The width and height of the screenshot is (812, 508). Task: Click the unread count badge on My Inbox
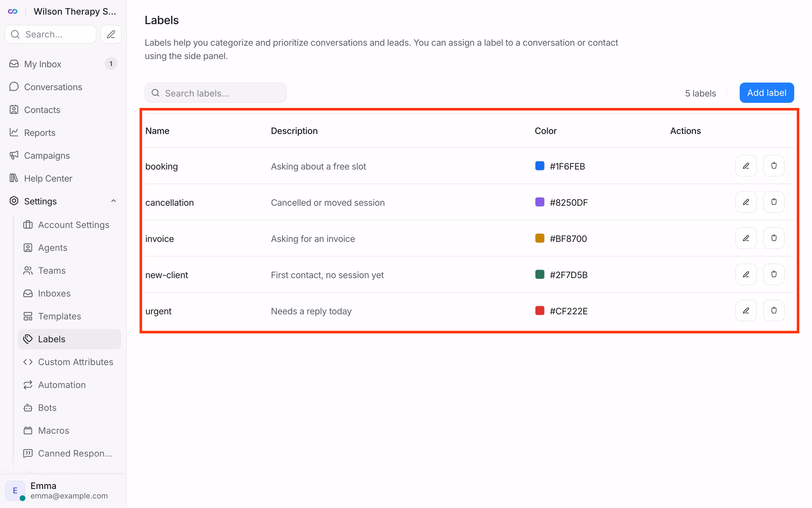click(111, 64)
